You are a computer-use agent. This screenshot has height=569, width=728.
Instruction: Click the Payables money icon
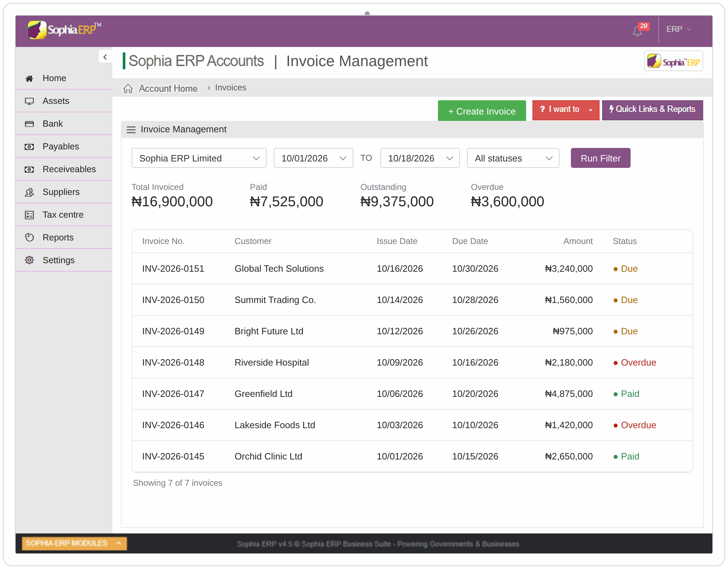pos(29,147)
